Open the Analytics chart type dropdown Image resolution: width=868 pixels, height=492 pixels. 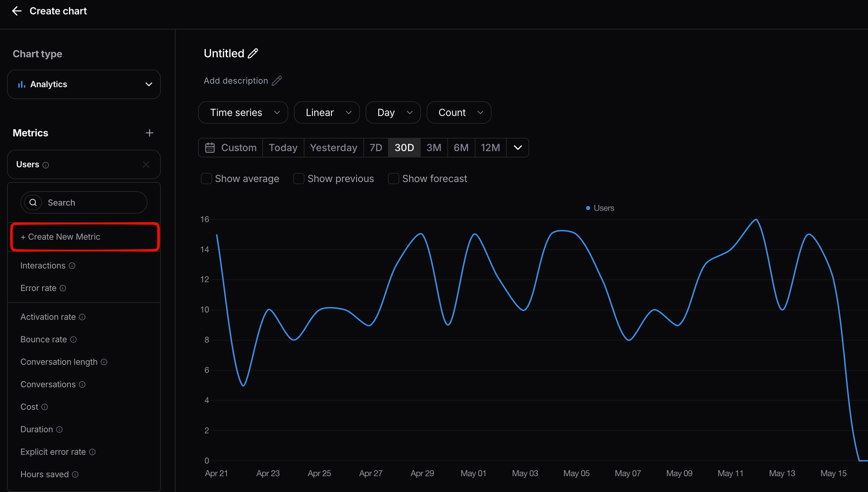(84, 84)
